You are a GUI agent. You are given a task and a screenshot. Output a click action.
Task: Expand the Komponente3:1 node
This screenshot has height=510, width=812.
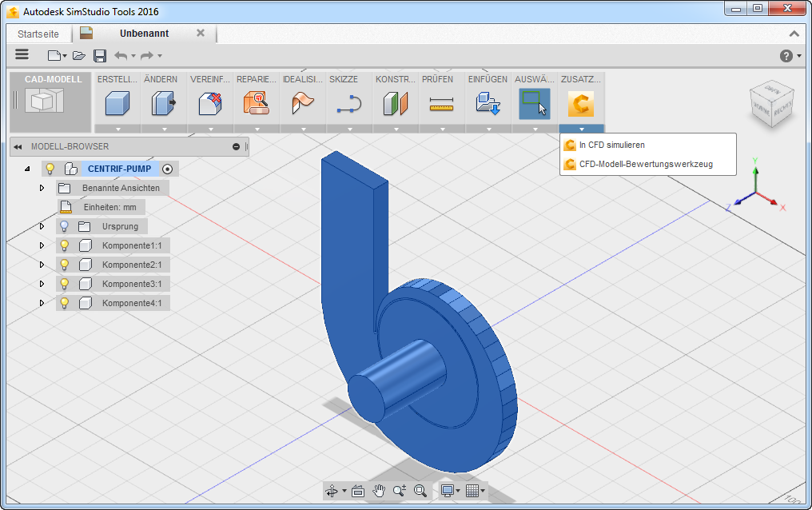coord(42,284)
